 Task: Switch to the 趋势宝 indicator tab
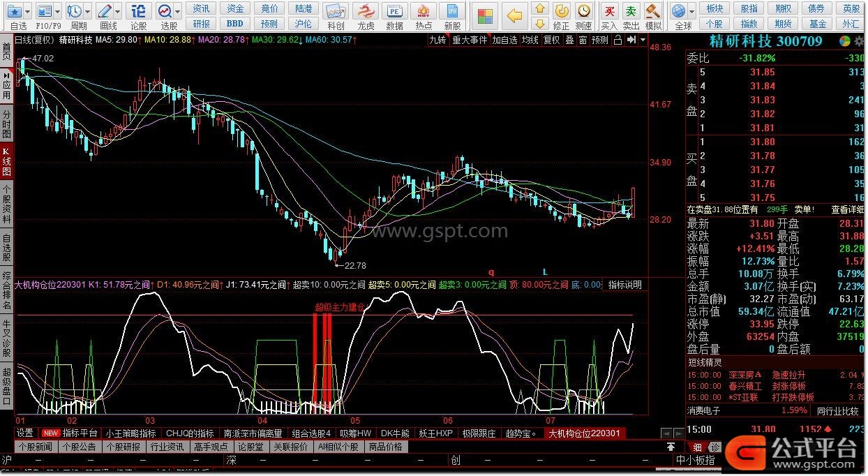[521, 433]
